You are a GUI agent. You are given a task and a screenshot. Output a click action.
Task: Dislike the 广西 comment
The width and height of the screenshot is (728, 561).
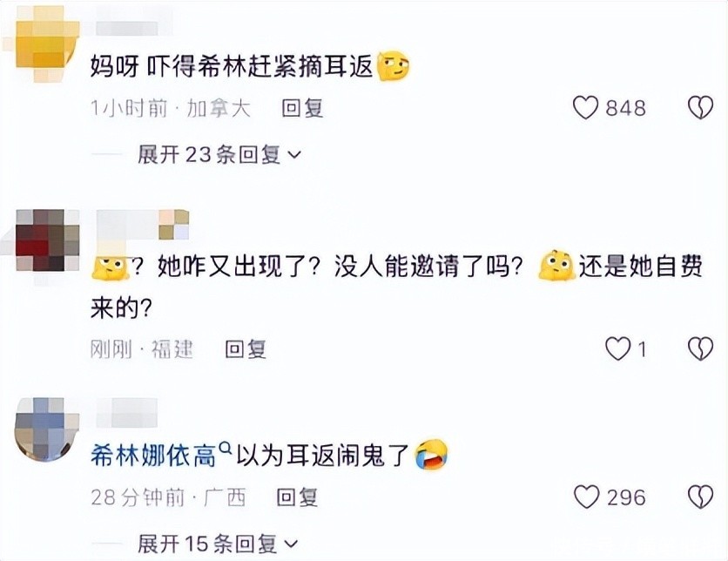coord(700,497)
